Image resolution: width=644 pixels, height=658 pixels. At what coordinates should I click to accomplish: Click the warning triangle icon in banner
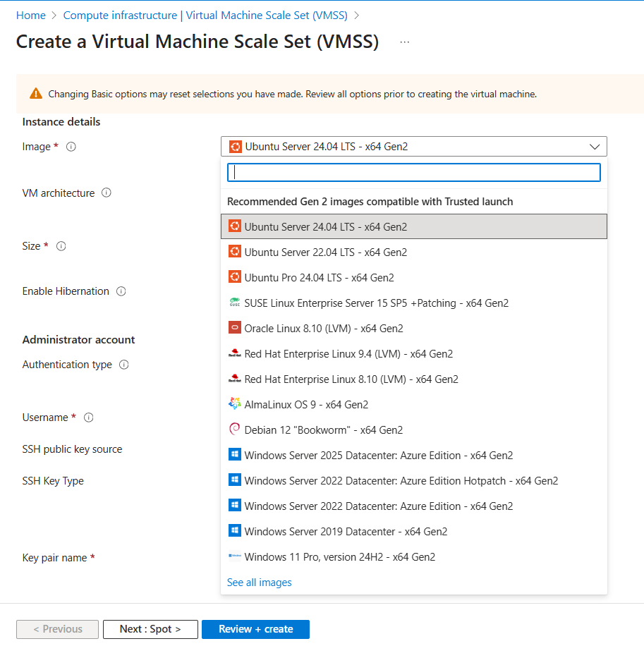(36, 94)
